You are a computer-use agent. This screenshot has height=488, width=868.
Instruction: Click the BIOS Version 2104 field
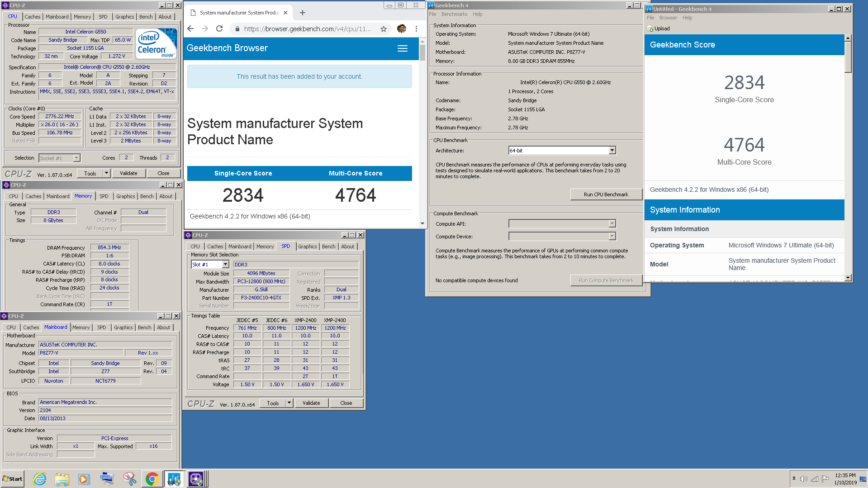click(x=105, y=410)
